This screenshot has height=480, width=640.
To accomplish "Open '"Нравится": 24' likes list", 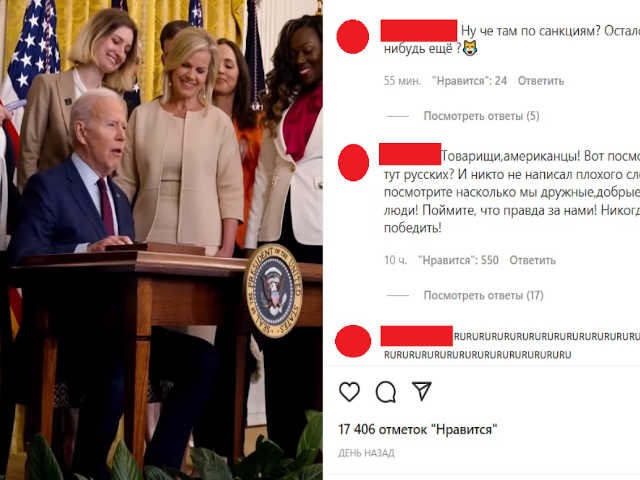I will pyautogui.click(x=469, y=81).
